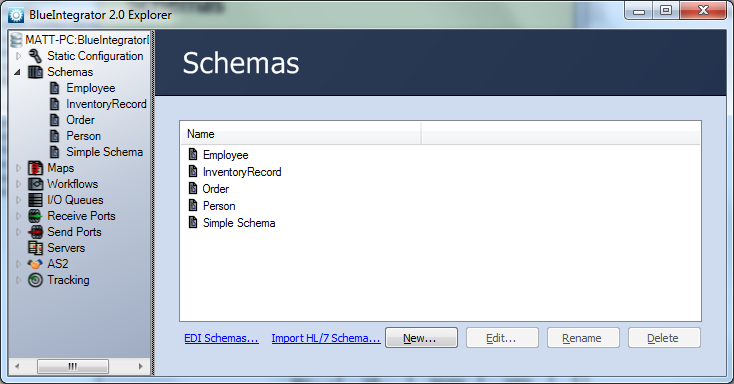Expand the Tracking tree node
Viewport: 734px width, 384px height.
[x=18, y=280]
